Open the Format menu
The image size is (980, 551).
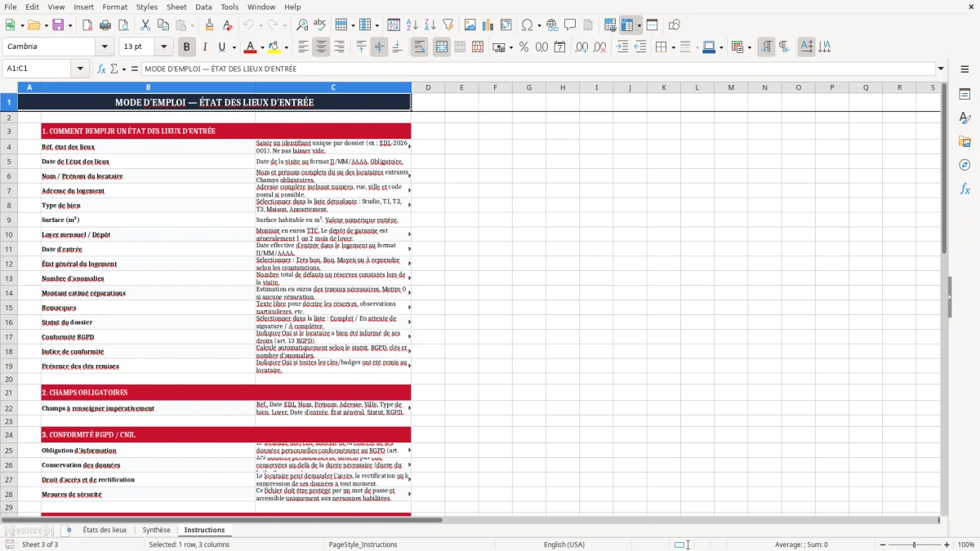tap(114, 7)
